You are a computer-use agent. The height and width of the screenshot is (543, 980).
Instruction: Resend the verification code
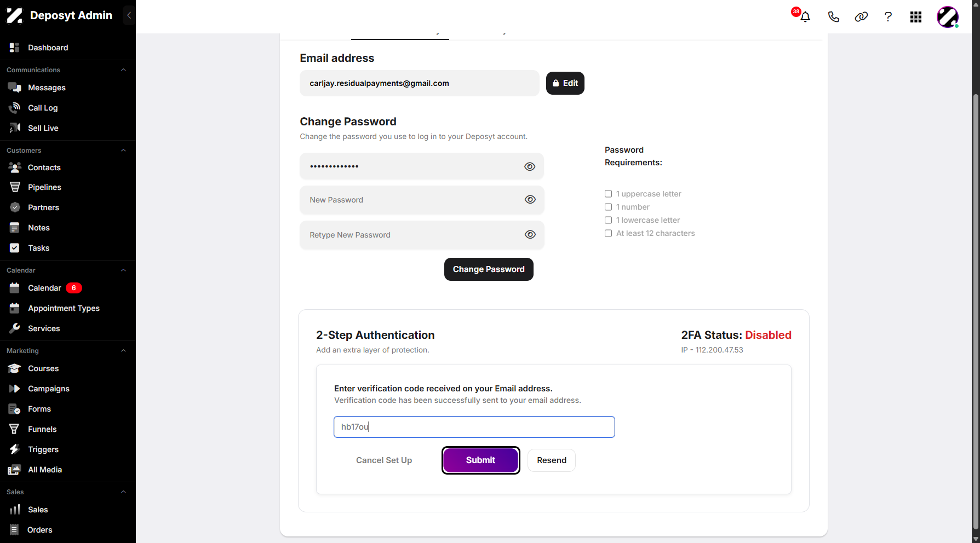[551, 460]
